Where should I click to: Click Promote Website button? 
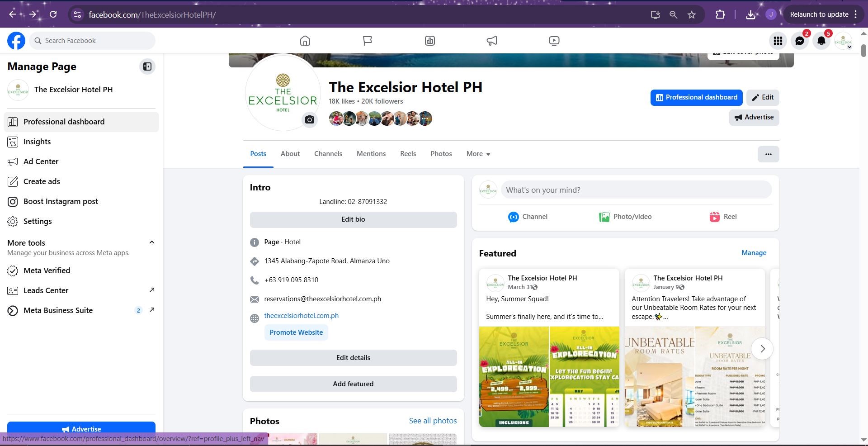[296, 332]
